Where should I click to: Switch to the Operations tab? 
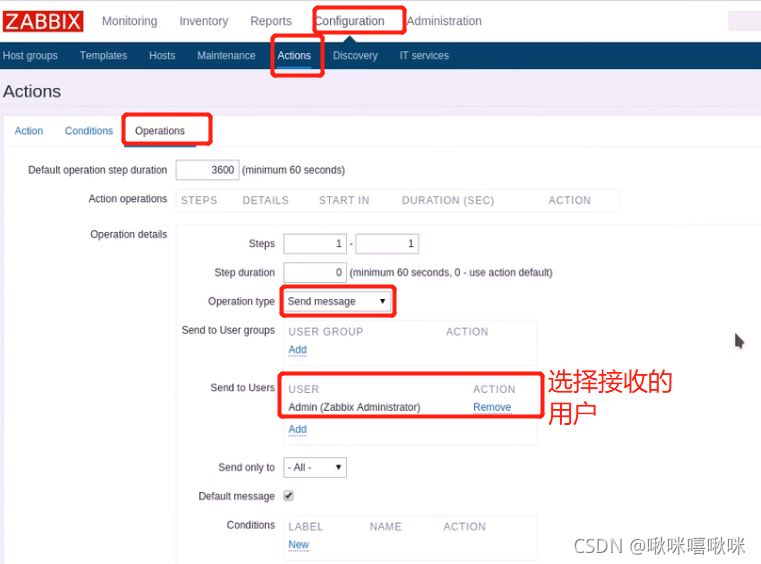click(x=160, y=131)
